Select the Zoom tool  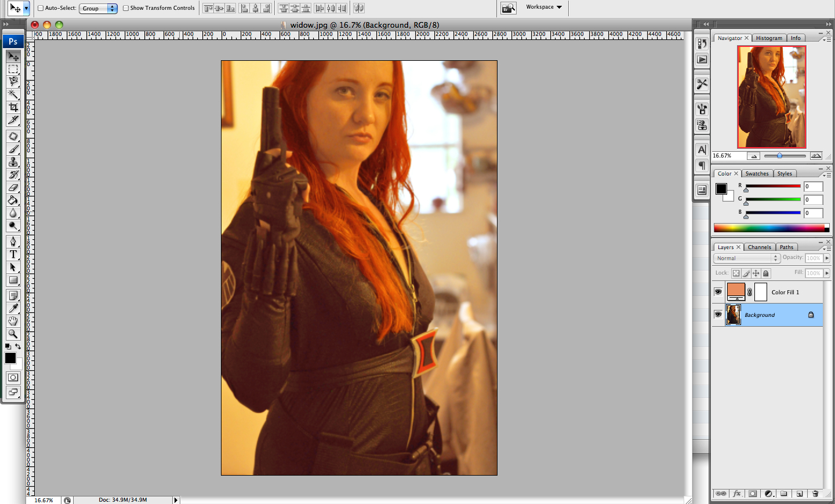pos(13,334)
